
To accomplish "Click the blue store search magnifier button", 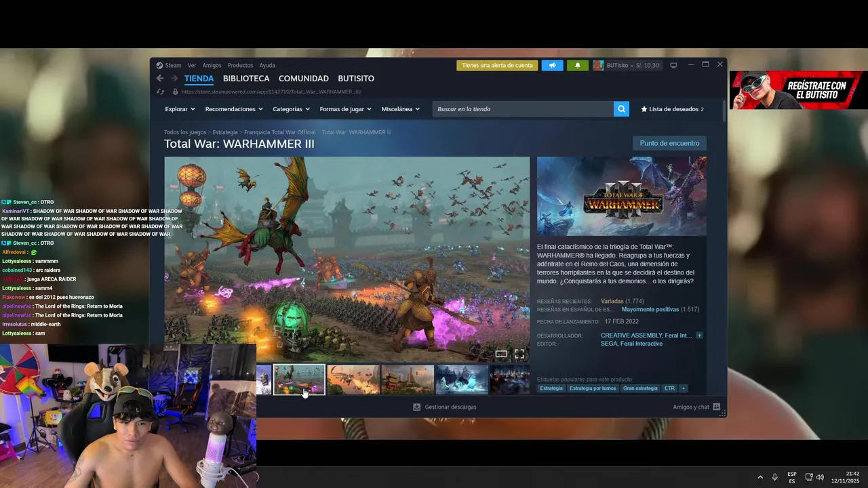I will pos(621,109).
